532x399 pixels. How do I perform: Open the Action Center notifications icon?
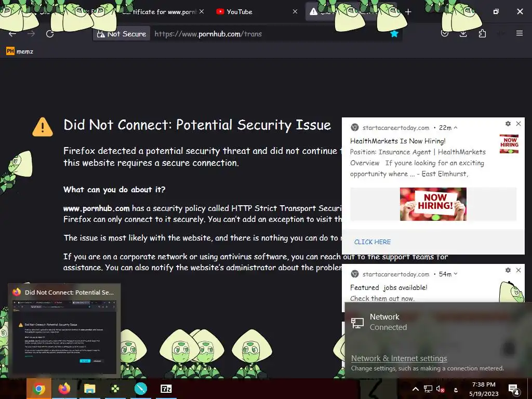[514, 389]
